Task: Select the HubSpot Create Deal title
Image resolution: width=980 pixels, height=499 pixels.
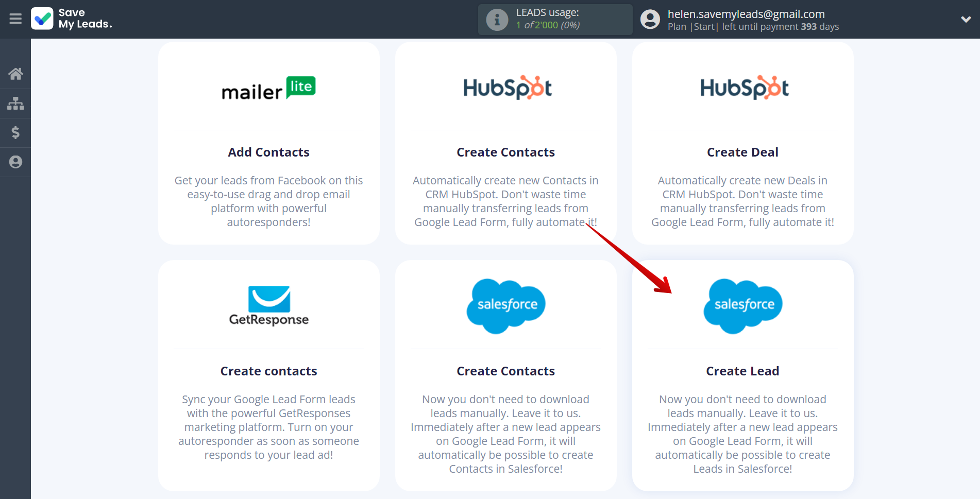Action: tap(743, 152)
